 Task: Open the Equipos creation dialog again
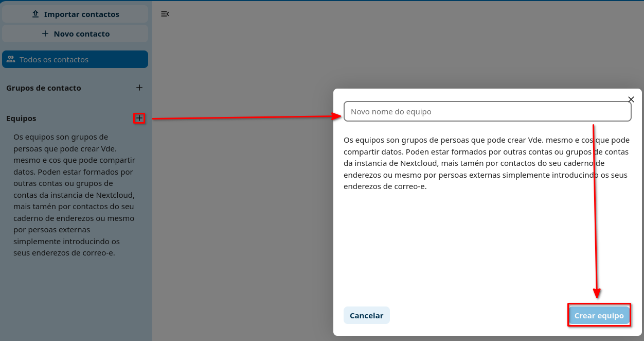point(139,118)
